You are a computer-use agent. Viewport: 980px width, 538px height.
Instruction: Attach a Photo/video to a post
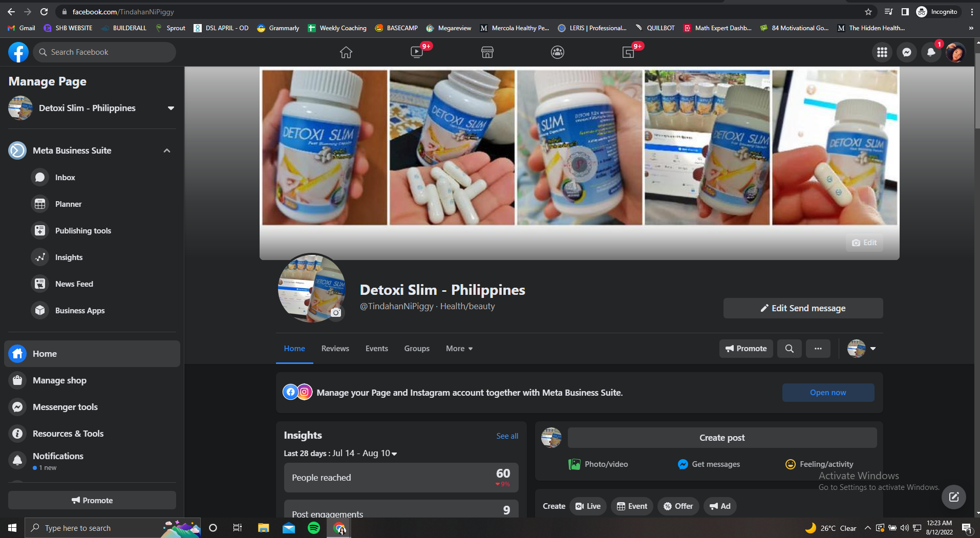point(598,464)
